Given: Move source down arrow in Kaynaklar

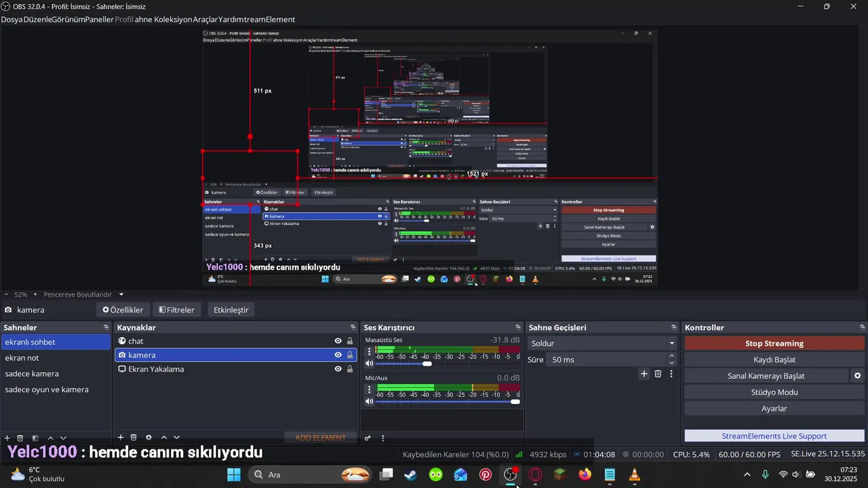Looking at the screenshot, I should click(176, 438).
